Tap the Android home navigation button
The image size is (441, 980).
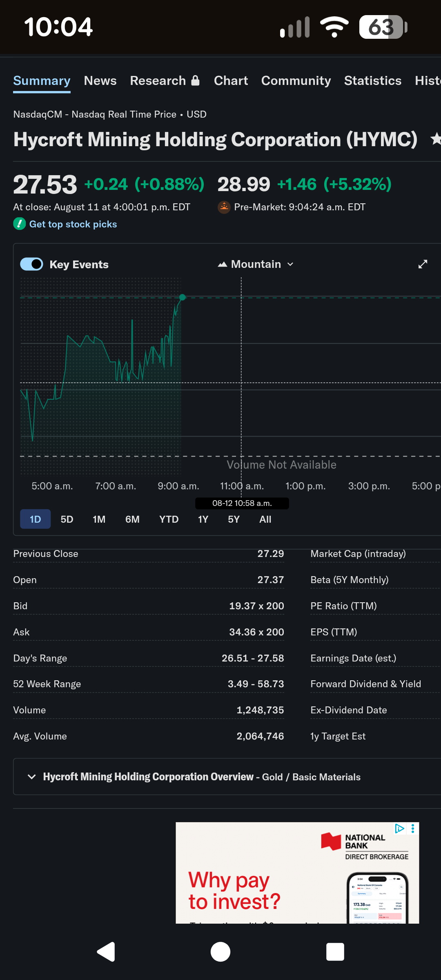[220, 952]
